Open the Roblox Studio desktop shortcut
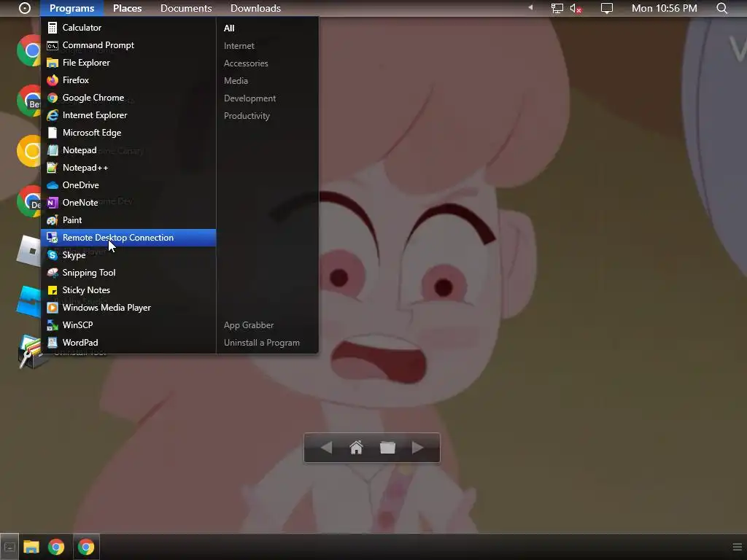747x560 pixels. 29,301
